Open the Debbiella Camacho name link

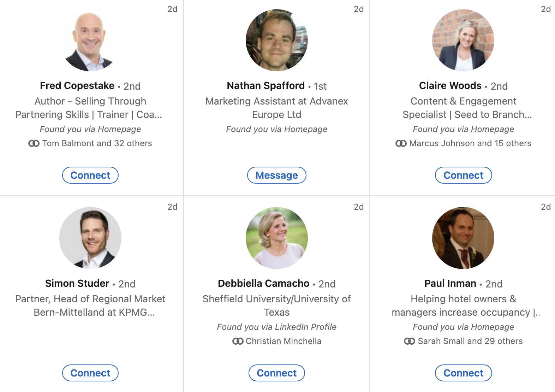pyautogui.click(x=263, y=284)
